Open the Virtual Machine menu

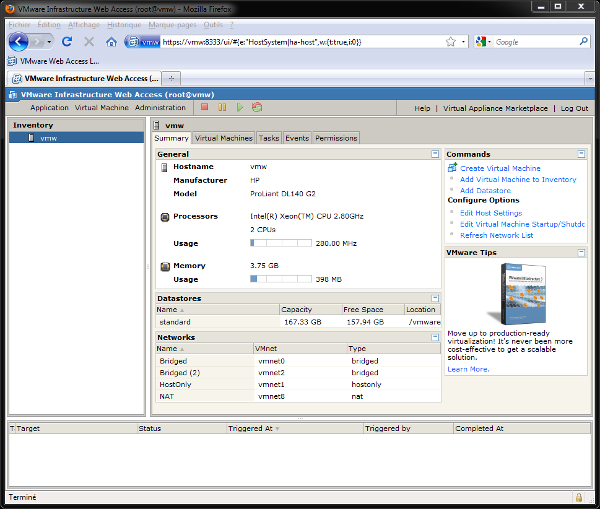[x=101, y=108]
